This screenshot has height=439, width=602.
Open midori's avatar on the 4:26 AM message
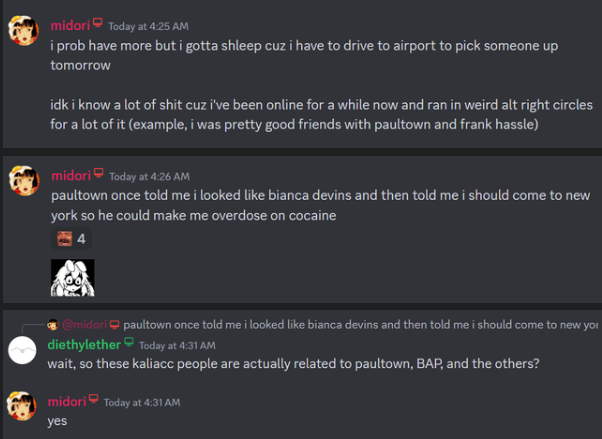(x=24, y=181)
